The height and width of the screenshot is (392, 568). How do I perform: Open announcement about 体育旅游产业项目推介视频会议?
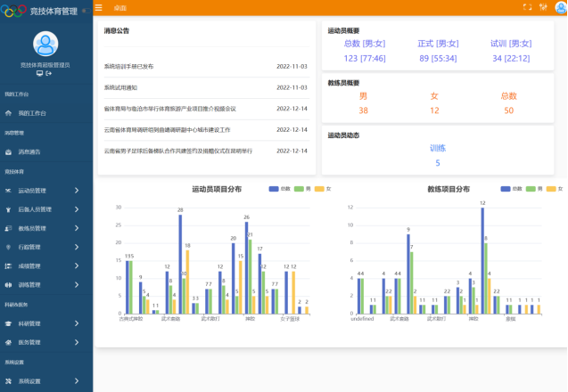click(x=170, y=109)
